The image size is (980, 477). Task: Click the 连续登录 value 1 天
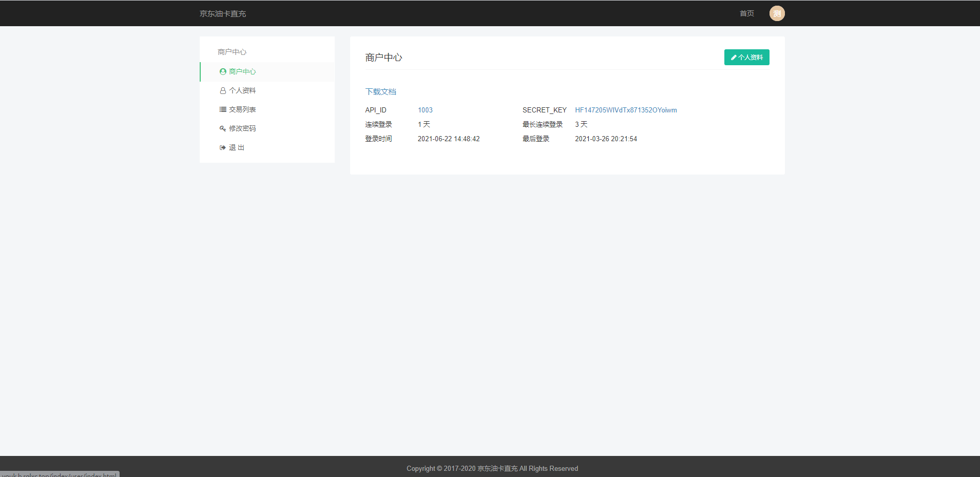click(424, 125)
